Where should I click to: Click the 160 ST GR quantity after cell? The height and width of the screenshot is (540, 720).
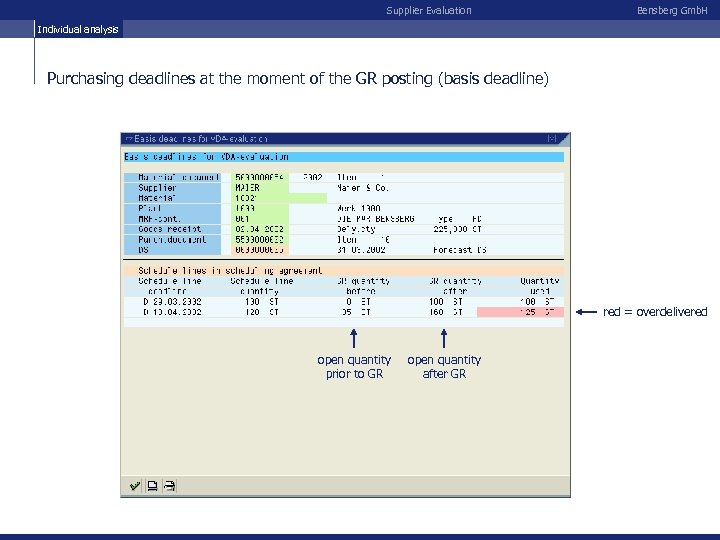[446, 312]
